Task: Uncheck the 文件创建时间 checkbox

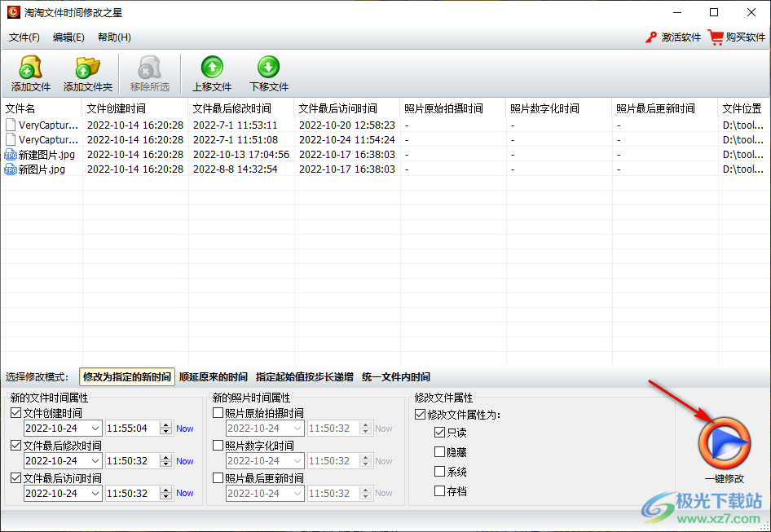Action: (x=15, y=413)
